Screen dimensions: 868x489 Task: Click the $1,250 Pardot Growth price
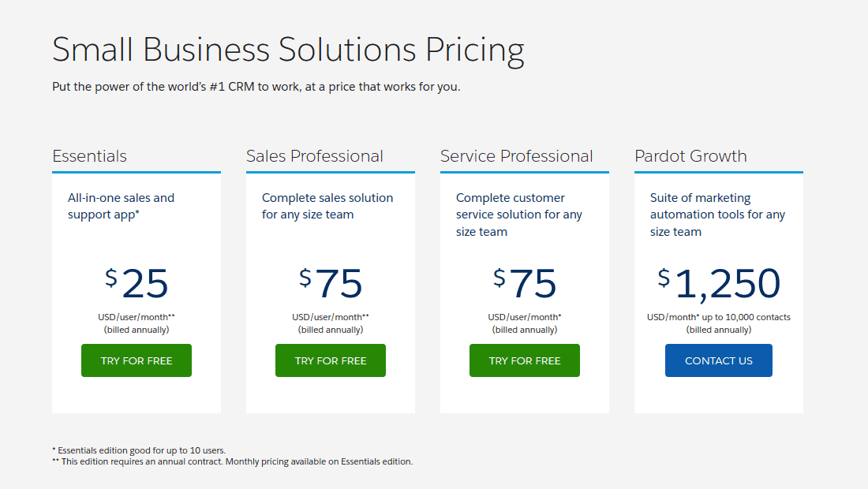[x=719, y=284]
